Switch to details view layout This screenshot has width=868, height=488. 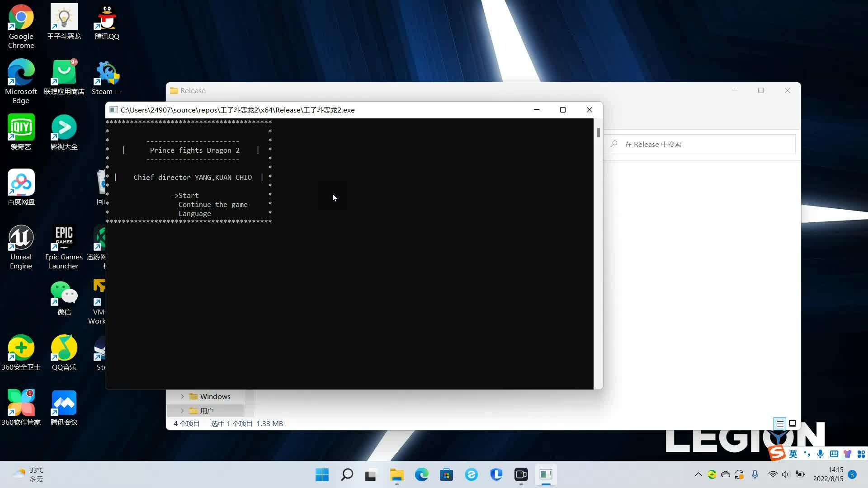coord(780,423)
